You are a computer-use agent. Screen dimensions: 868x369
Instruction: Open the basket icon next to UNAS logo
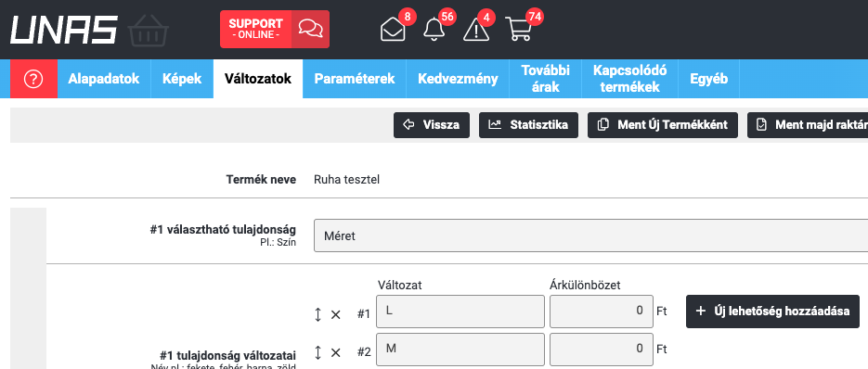coord(148,30)
